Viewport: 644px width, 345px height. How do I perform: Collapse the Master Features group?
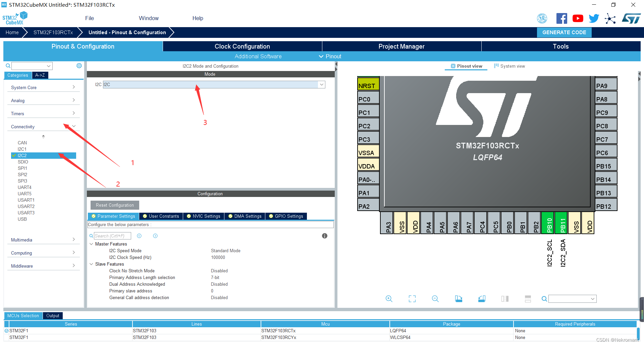(91, 244)
